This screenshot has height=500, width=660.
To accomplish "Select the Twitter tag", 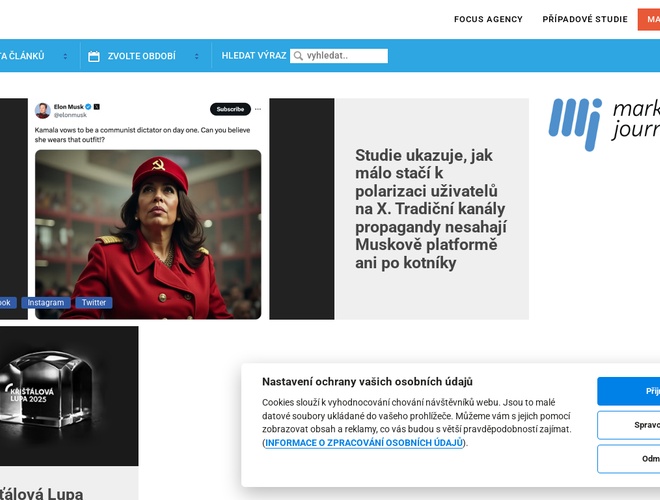I will click(94, 303).
